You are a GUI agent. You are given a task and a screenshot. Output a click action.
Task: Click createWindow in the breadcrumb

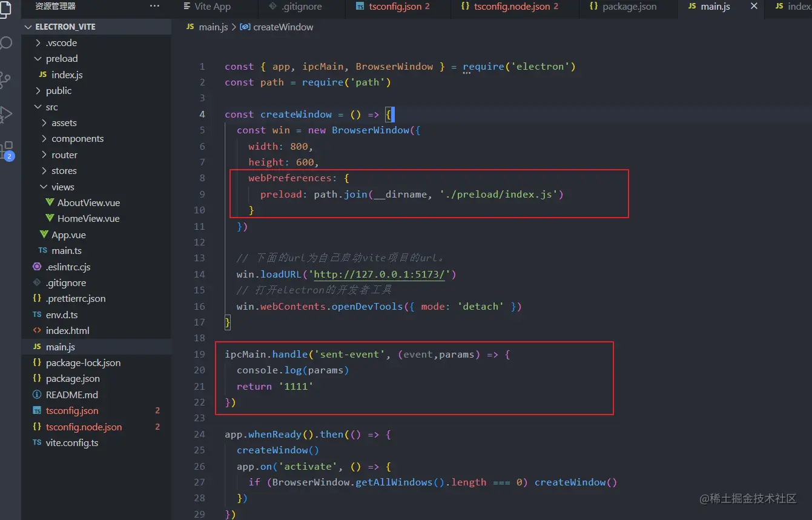click(x=283, y=27)
